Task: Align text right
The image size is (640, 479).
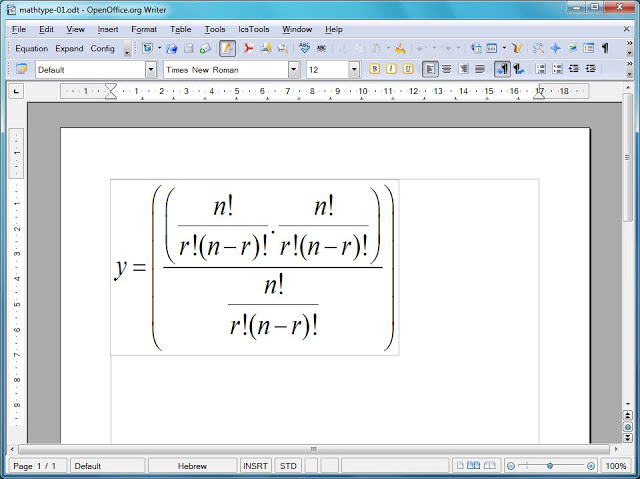Action: pyautogui.click(x=464, y=69)
